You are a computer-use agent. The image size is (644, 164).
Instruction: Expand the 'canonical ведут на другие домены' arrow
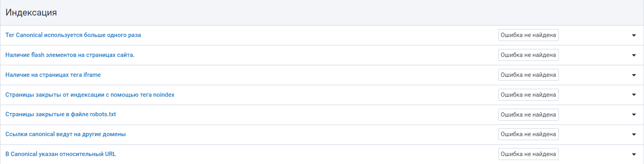point(634,135)
